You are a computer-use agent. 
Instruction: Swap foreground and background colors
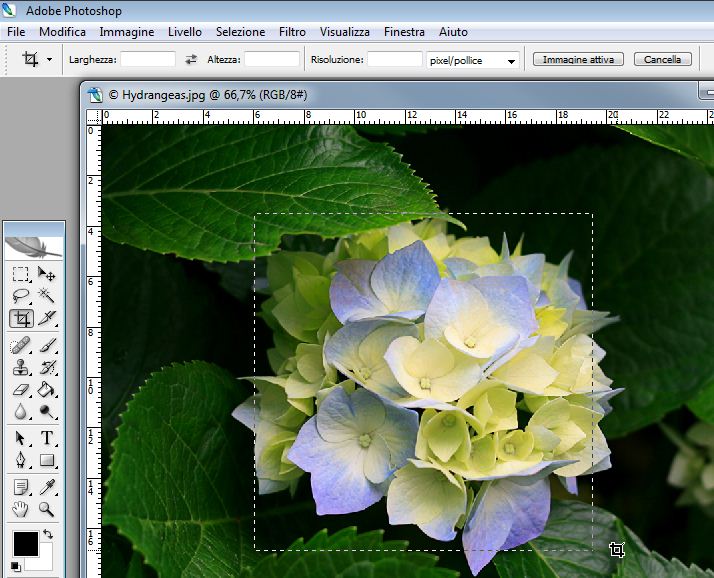[x=48, y=534]
